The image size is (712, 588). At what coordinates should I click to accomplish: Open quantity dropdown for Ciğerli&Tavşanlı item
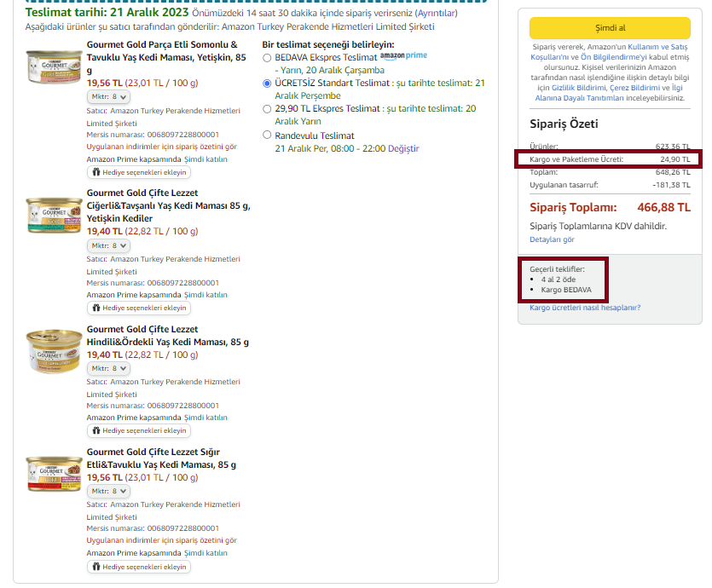point(108,245)
